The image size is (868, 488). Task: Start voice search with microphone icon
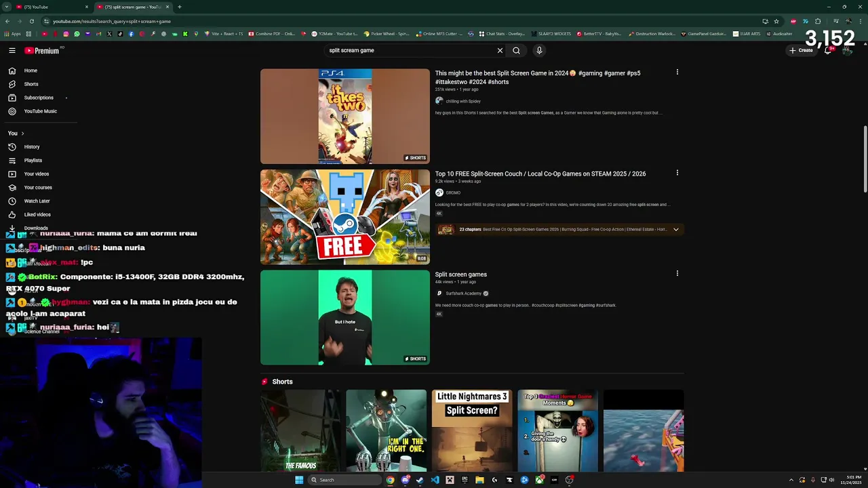click(x=539, y=50)
